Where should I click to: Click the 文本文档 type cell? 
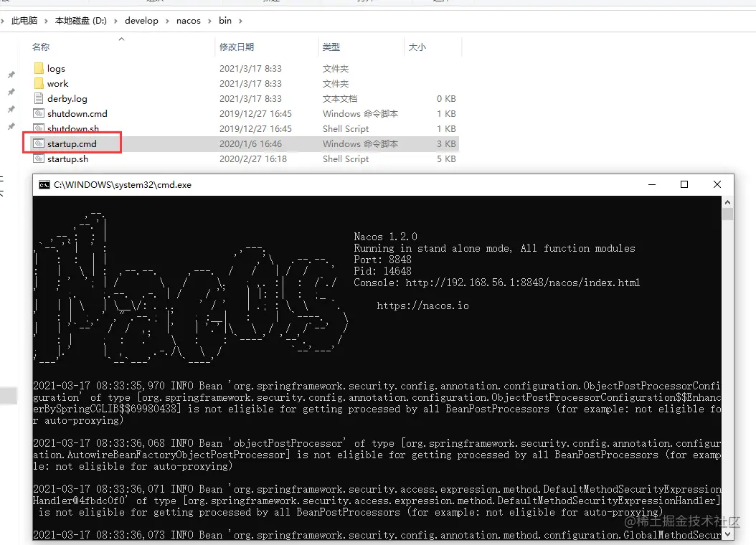[x=340, y=98]
